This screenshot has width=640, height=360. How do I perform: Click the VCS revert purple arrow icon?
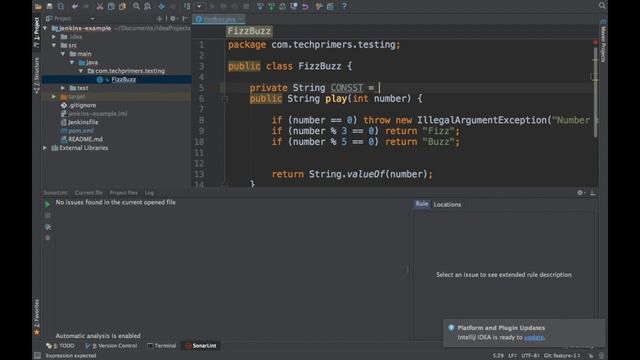point(305,6)
